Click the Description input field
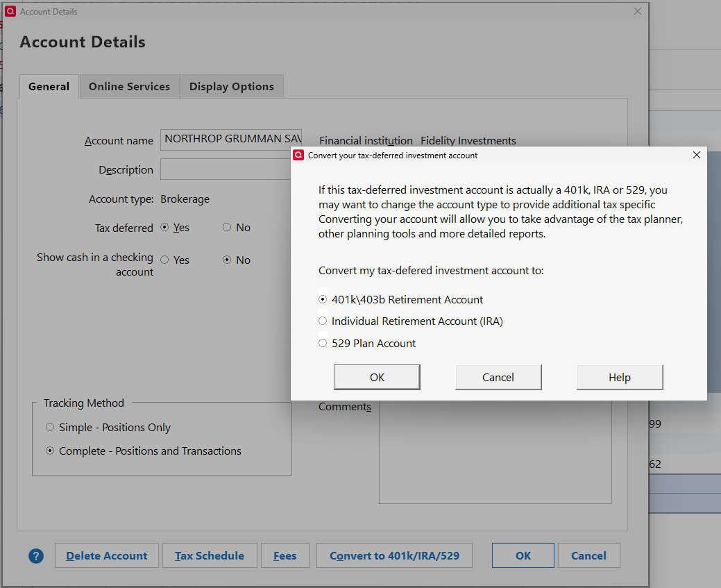Image resolution: width=721 pixels, height=588 pixels. (x=226, y=169)
